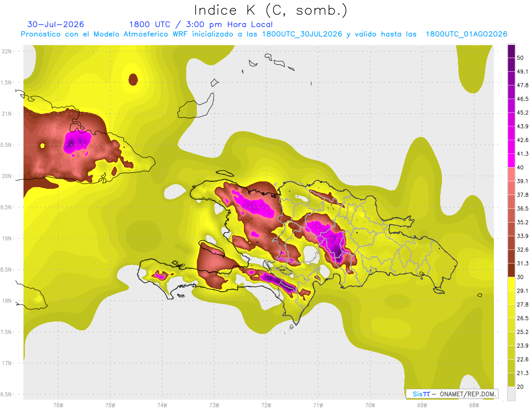Click the colorbar value "47.8"

(522, 85)
